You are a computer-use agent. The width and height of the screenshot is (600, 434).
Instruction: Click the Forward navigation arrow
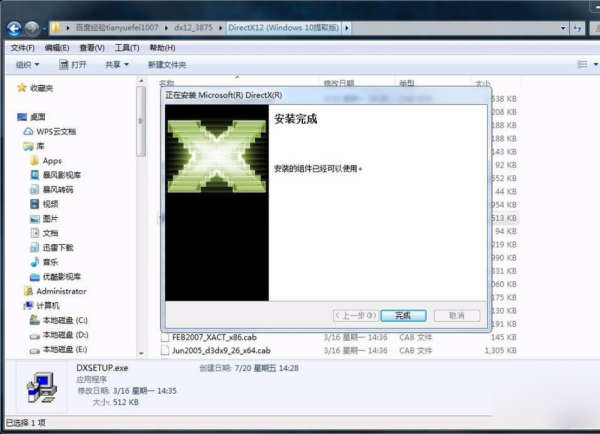32,28
